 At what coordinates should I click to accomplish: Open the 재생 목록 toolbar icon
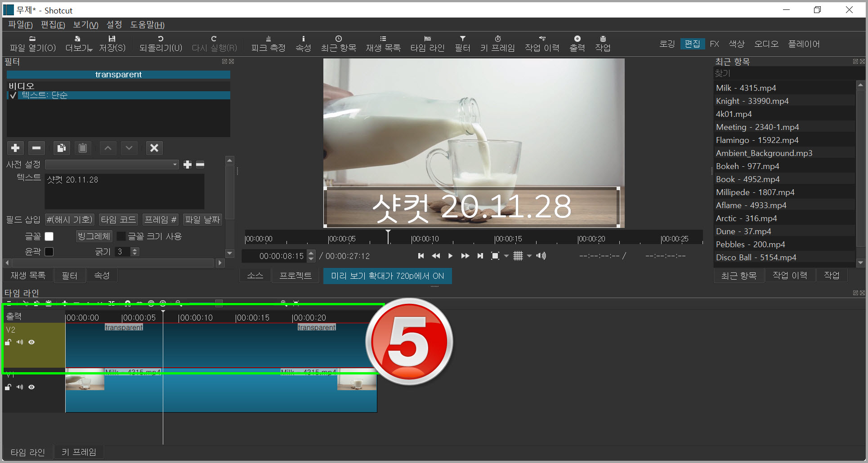point(383,44)
